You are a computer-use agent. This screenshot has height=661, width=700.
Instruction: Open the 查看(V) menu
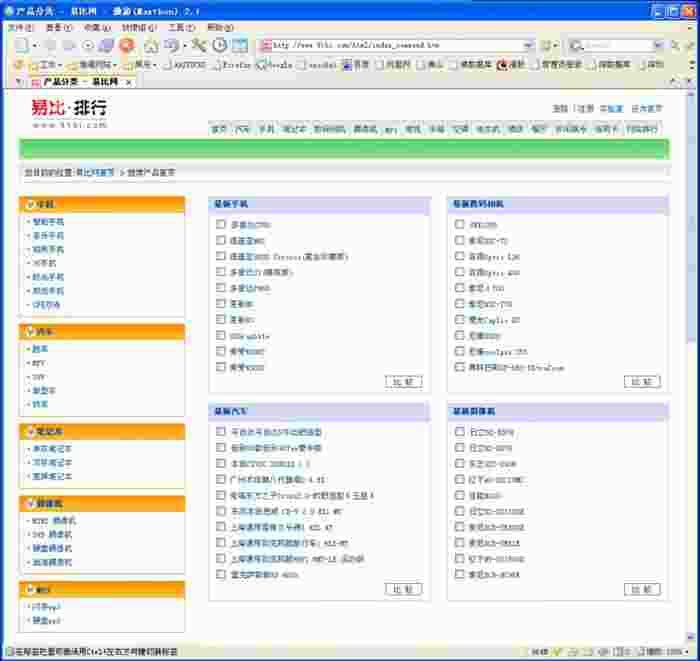pyautogui.click(x=58, y=28)
